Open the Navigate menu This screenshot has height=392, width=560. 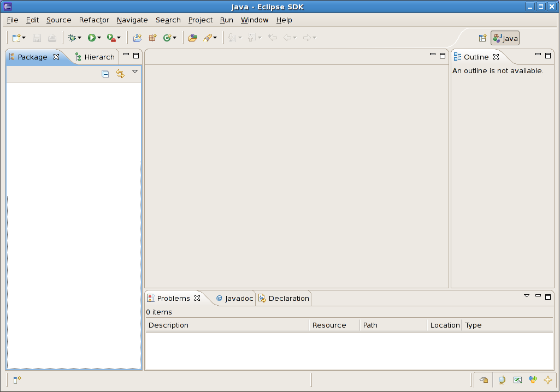pos(132,20)
